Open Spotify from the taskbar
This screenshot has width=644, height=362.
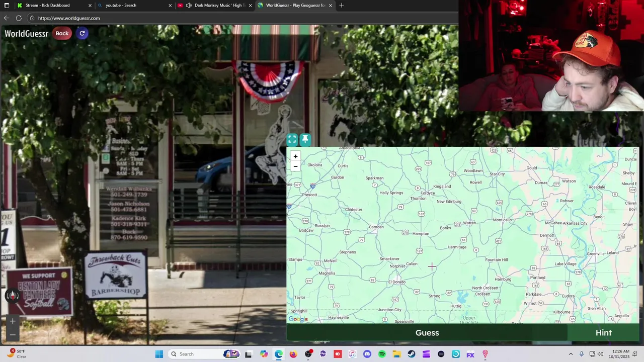(x=382, y=354)
